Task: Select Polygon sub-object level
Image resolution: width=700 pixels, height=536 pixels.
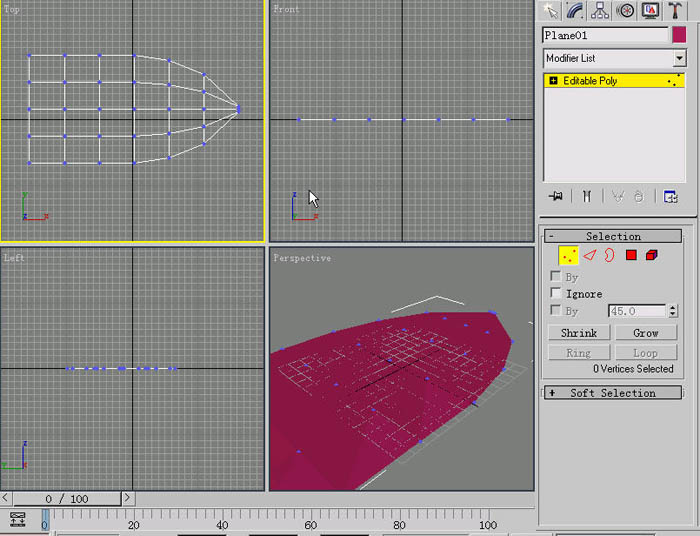Action: point(631,255)
